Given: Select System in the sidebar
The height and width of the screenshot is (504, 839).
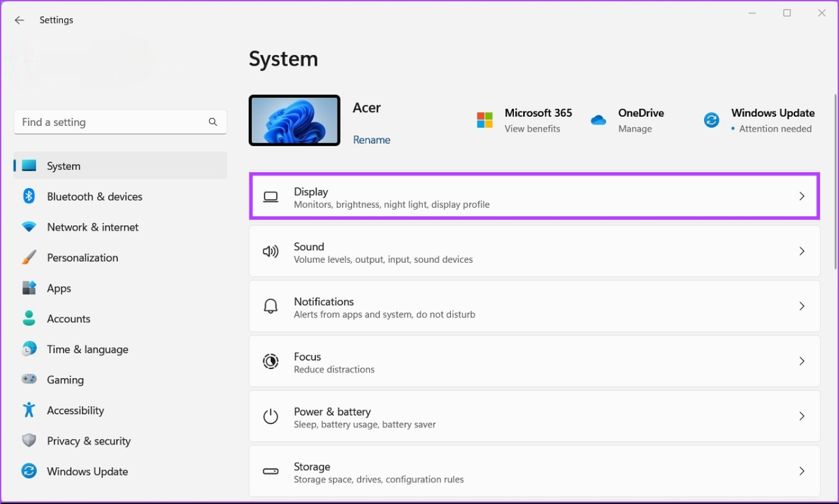Looking at the screenshot, I should coord(120,166).
